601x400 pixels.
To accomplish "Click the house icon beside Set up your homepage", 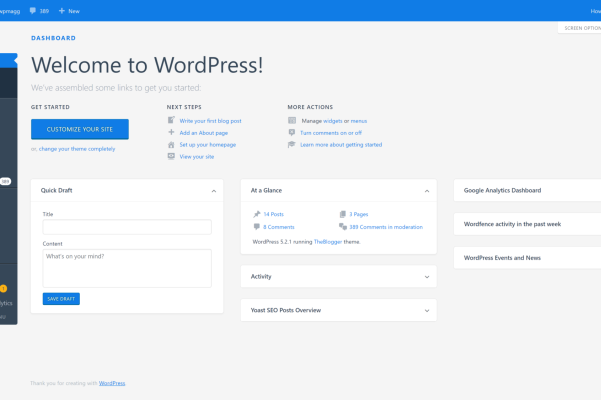I will [x=171, y=144].
